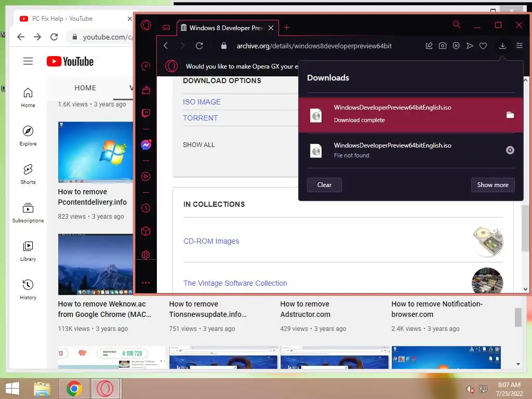The height and width of the screenshot is (399, 532).
Task: Switch to the HOME tab on YouTube channel
Action: pyautogui.click(x=85, y=88)
